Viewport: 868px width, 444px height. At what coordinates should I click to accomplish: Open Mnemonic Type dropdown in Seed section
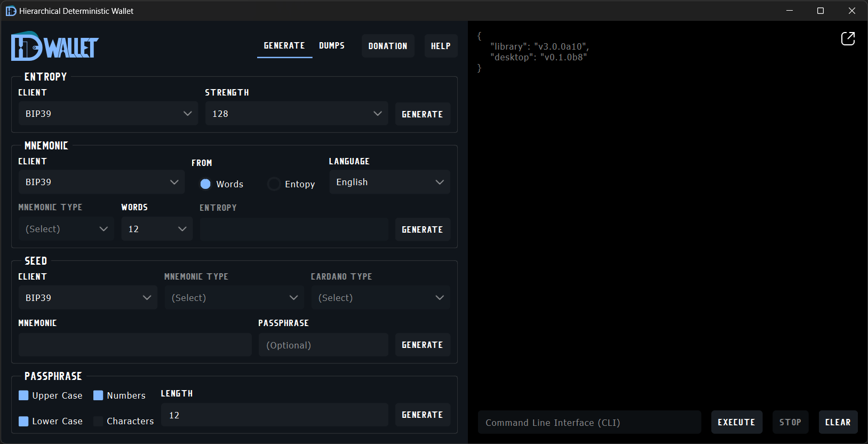[234, 298]
